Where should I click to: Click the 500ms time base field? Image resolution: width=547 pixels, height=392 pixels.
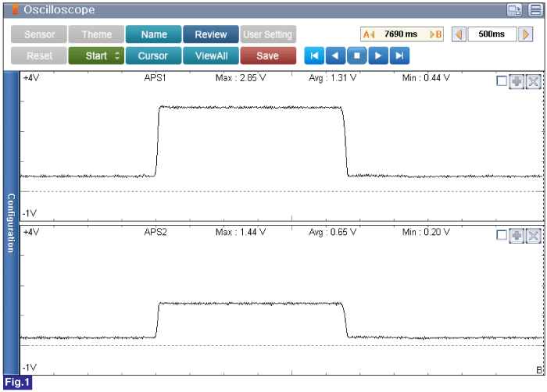click(492, 34)
